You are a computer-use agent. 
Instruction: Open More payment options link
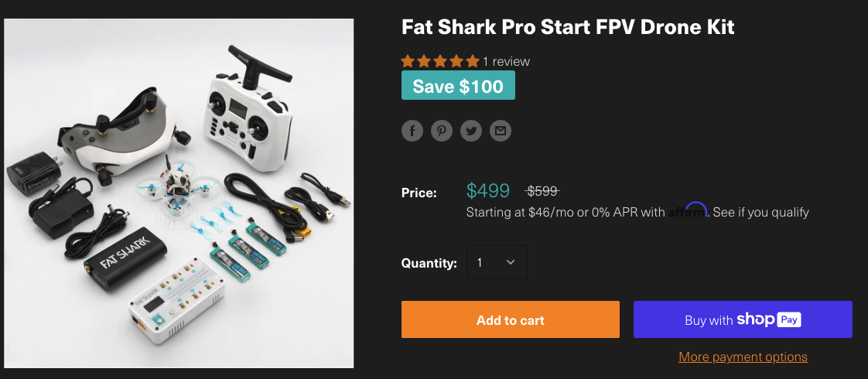[x=742, y=357]
